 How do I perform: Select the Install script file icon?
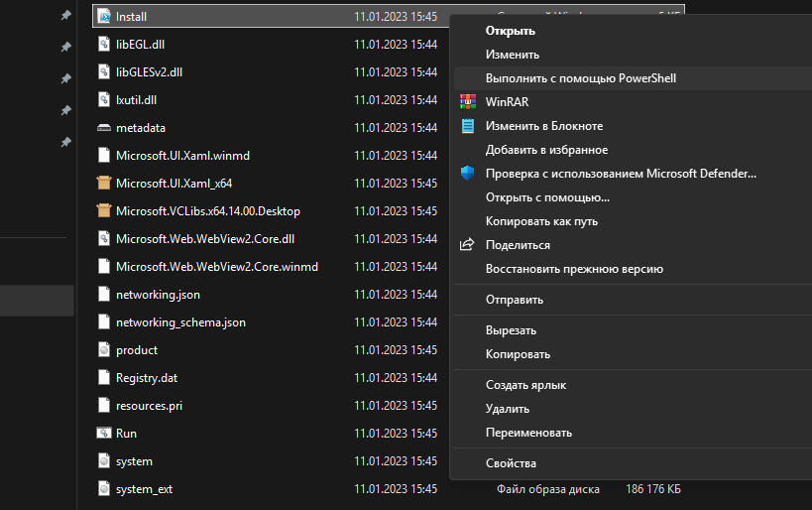[103, 17]
